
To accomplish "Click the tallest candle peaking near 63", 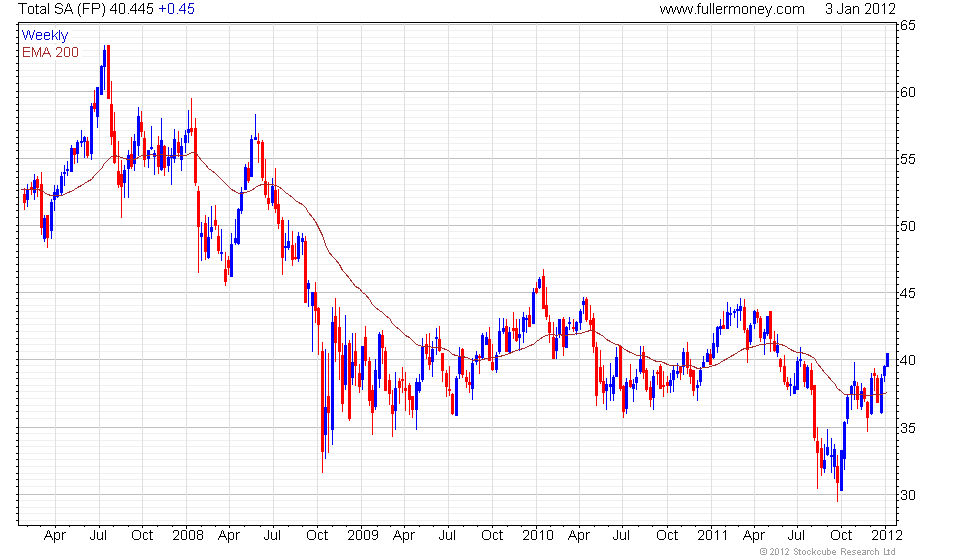I will click(x=108, y=72).
